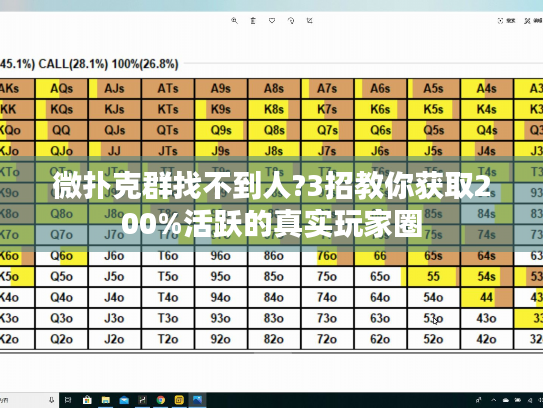Click the delete trash can icon
543x408 pixels.
(x=253, y=21)
